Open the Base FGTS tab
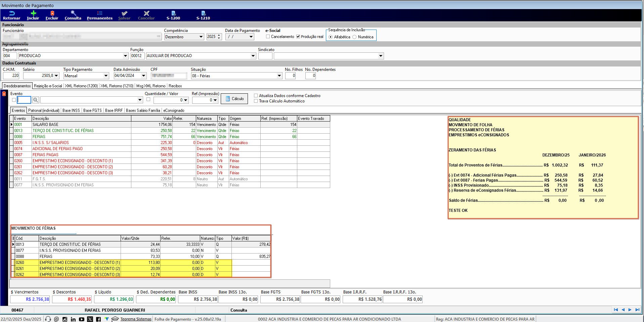 coord(92,110)
